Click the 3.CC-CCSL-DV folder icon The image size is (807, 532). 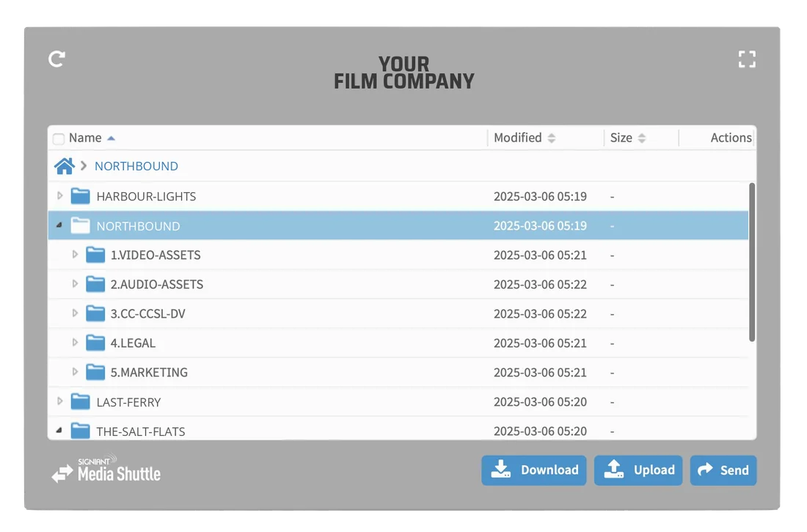coord(95,313)
